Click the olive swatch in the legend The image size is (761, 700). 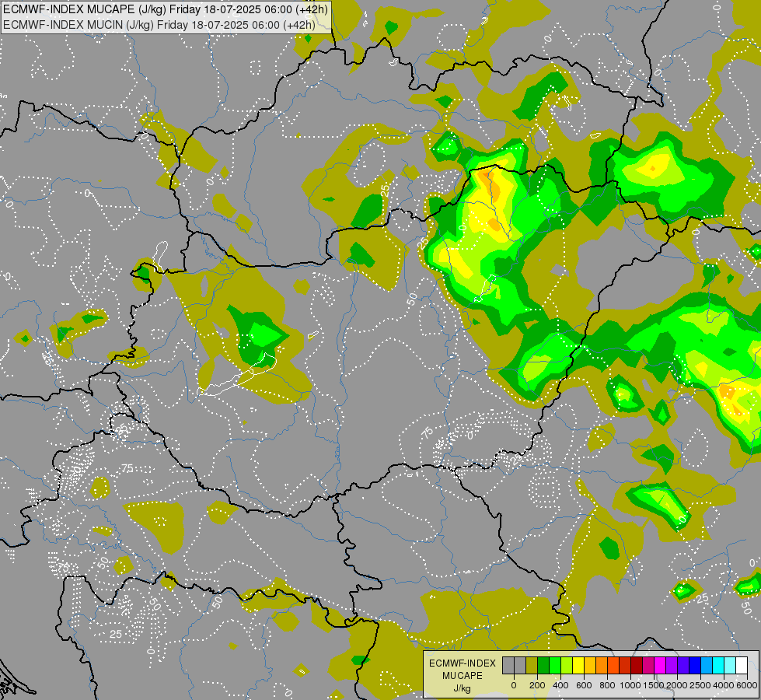point(532,665)
